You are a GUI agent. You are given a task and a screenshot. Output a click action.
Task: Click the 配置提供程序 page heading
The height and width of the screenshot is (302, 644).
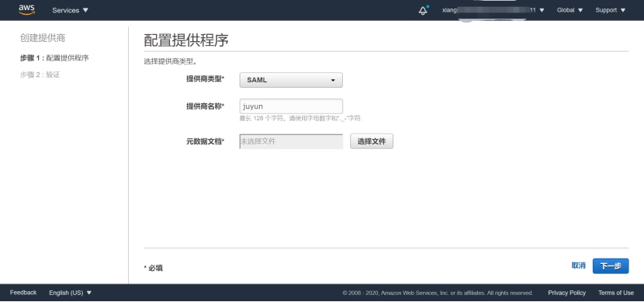(186, 40)
